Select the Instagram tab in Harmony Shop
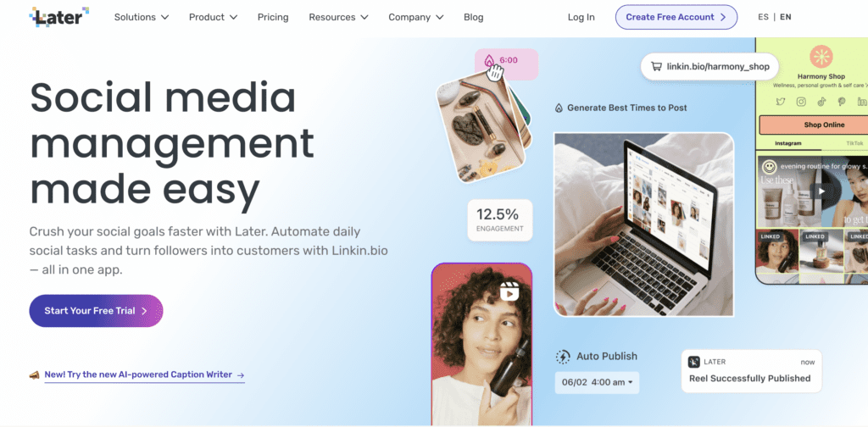The image size is (868, 427). click(x=787, y=143)
